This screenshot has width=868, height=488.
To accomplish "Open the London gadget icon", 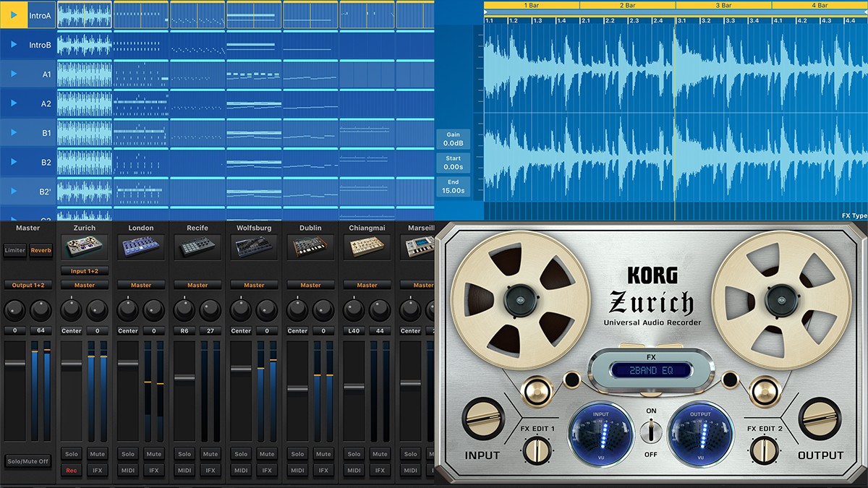I will [141, 248].
